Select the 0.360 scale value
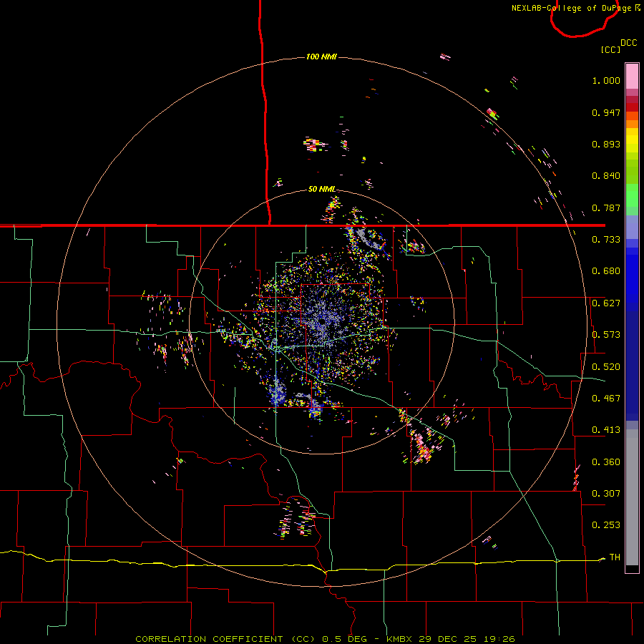The height and width of the screenshot is (644, 644). pos(606,462)
